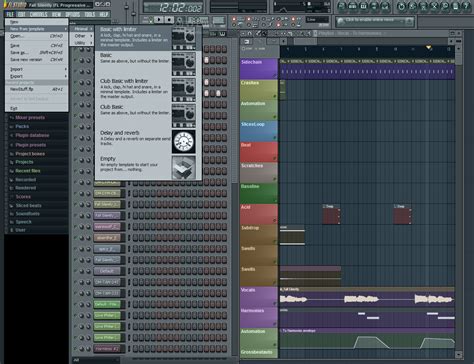Open the TOOLS menu
Image resolution: width=474 pixels, height=364 pixels.
tap(90, 14)
